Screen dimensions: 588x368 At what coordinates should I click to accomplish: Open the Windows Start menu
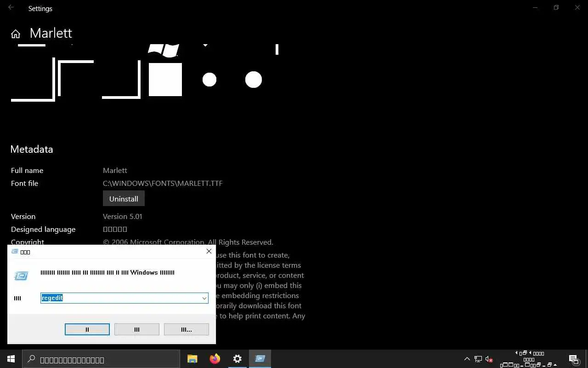click(x=11, y=359)
